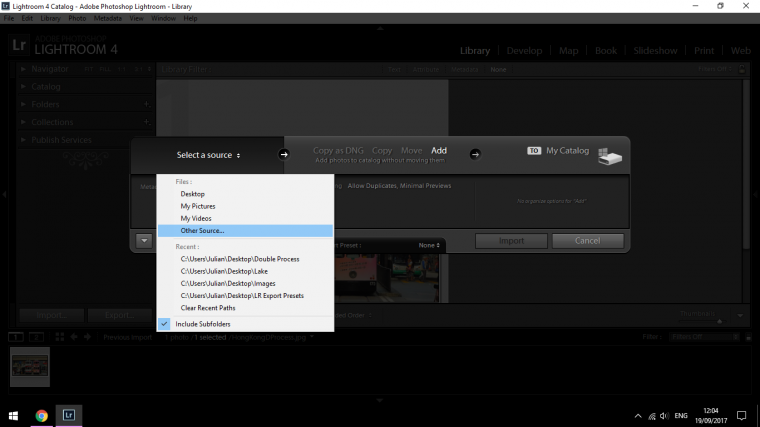Collapse the left panel arrow

coord(4,194)
